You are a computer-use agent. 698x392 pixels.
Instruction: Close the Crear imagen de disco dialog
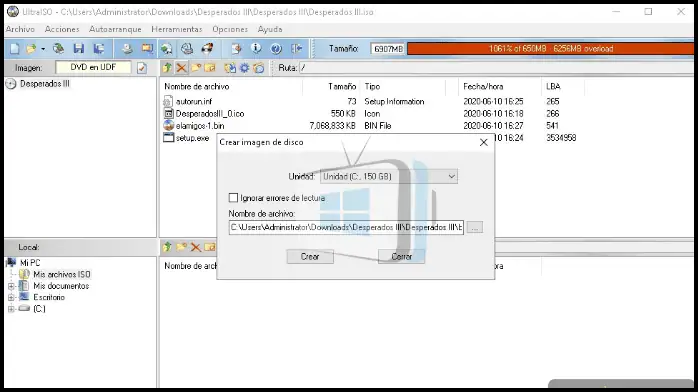point(483,142)
